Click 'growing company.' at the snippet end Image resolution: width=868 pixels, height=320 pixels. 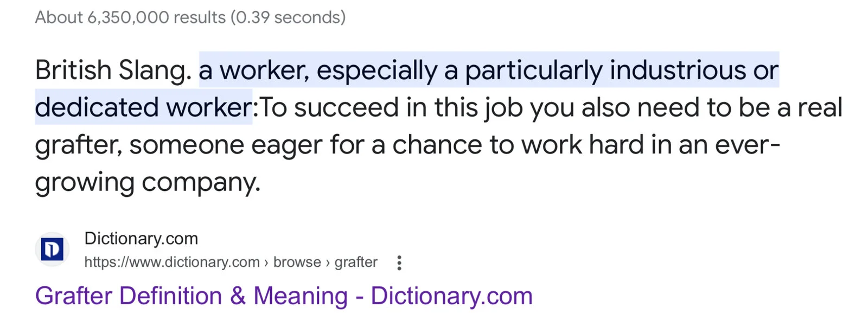click(148, 182)
